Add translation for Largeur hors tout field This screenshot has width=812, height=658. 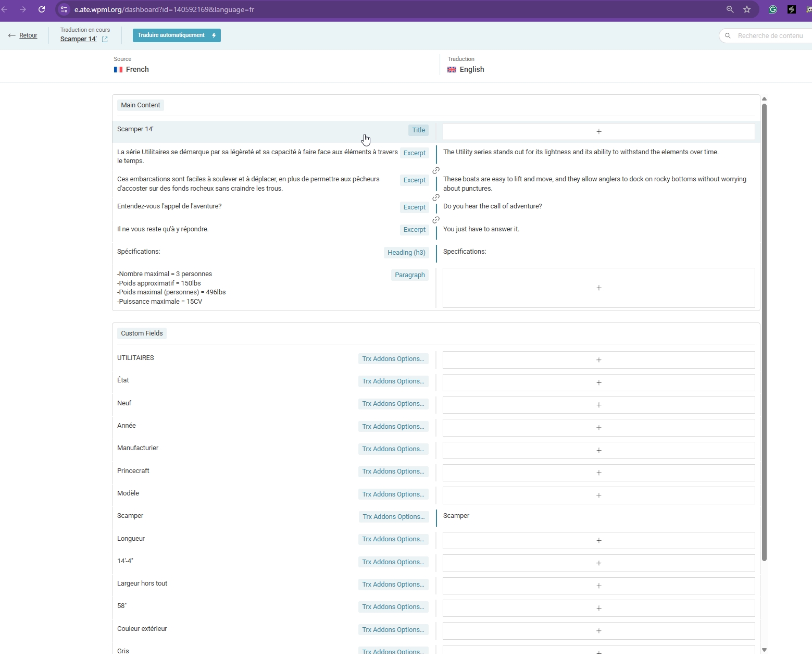coord(598,586)
